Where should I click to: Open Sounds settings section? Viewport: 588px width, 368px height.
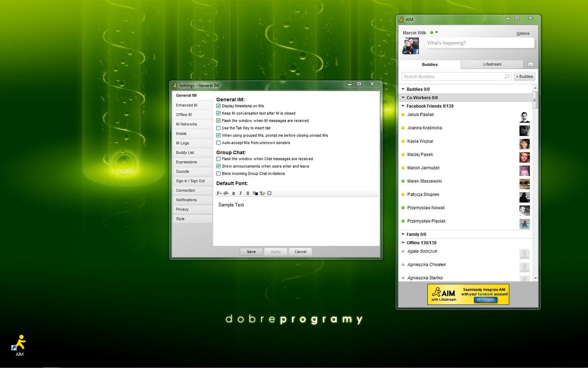point(192,171)
